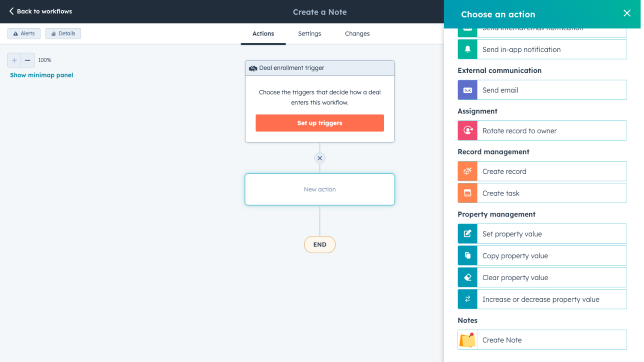Click the Send in-app notification bell icon
Image resolution: width=644 pixels, height=362 pixels.
[467, 49]
